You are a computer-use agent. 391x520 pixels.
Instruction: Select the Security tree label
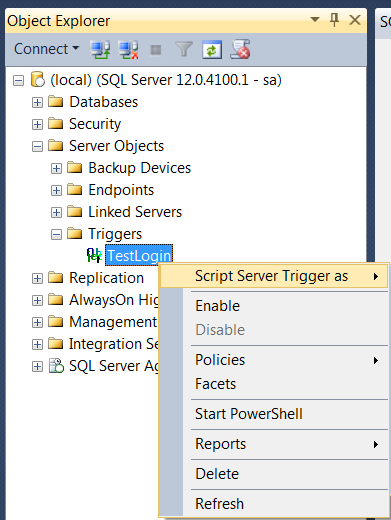[x=95, y=124]
